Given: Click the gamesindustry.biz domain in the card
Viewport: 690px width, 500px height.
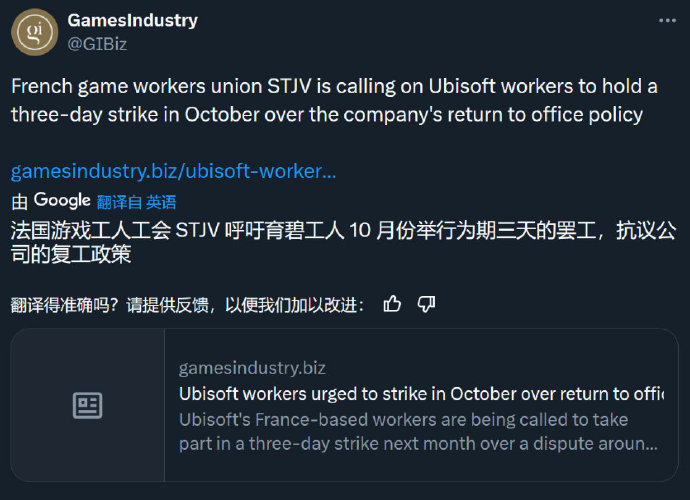Looking at the screenshot, I should [252, 368].
